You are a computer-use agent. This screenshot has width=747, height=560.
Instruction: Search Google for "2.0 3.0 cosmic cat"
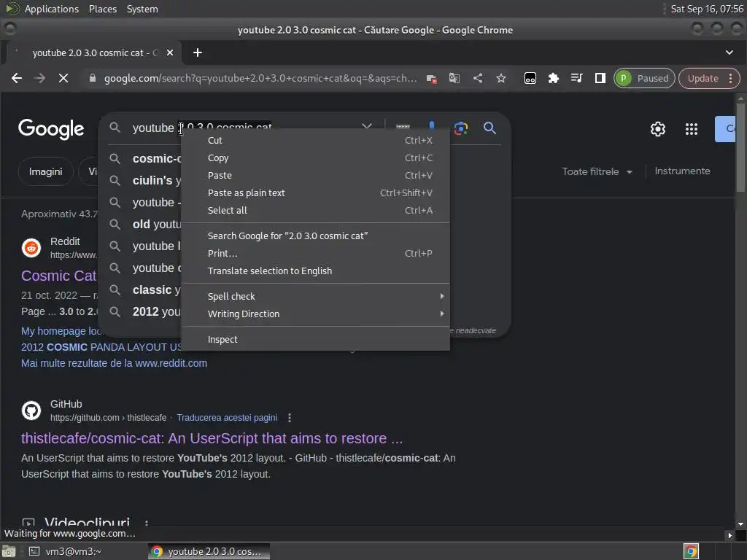[x=315, y=236]
